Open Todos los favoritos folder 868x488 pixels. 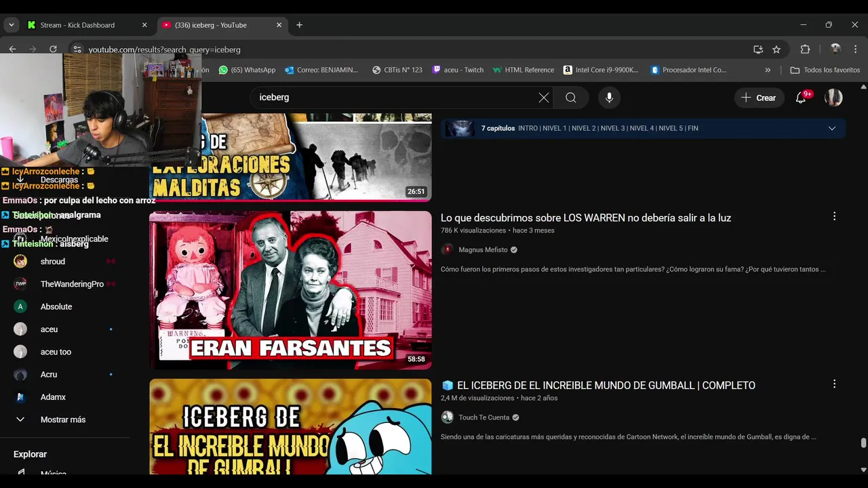[x=825, y=70]
